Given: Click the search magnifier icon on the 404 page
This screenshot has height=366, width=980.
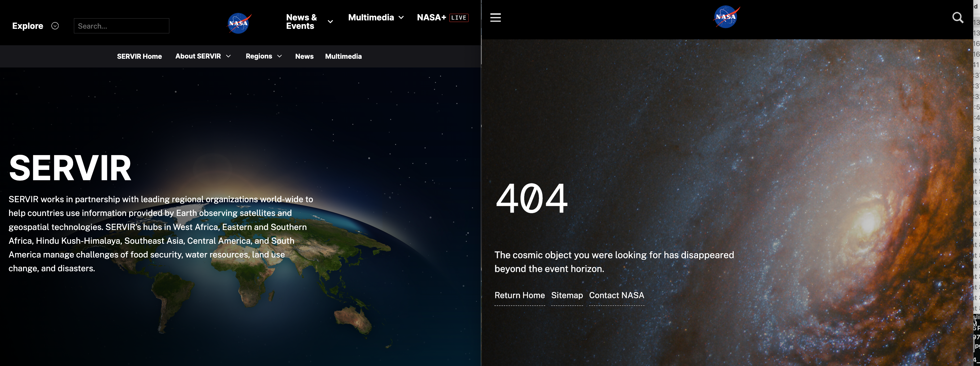Looking at the screenshot, I should pos(957,17).
